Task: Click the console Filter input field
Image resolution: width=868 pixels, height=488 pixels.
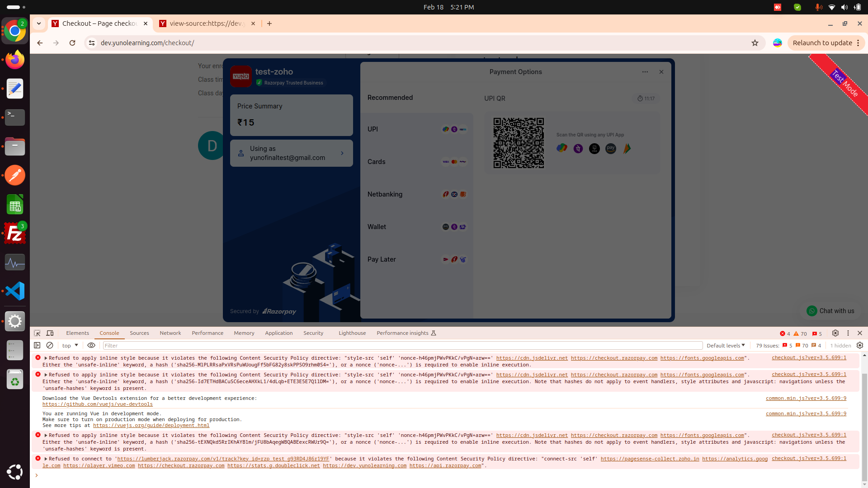Action: point(402,345)
